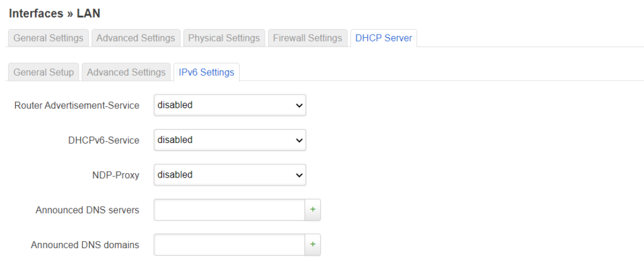Expand the DHCPv6-Service dropdown

230,140
